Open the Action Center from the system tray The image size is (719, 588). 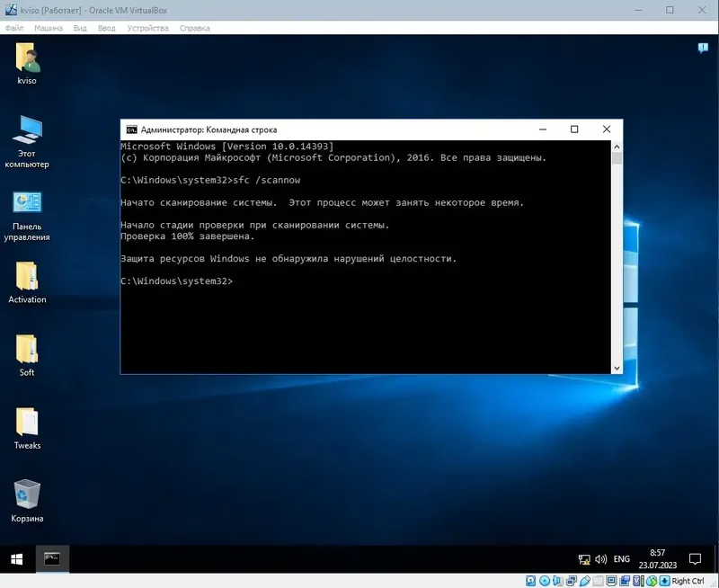[x=697, y=558]
